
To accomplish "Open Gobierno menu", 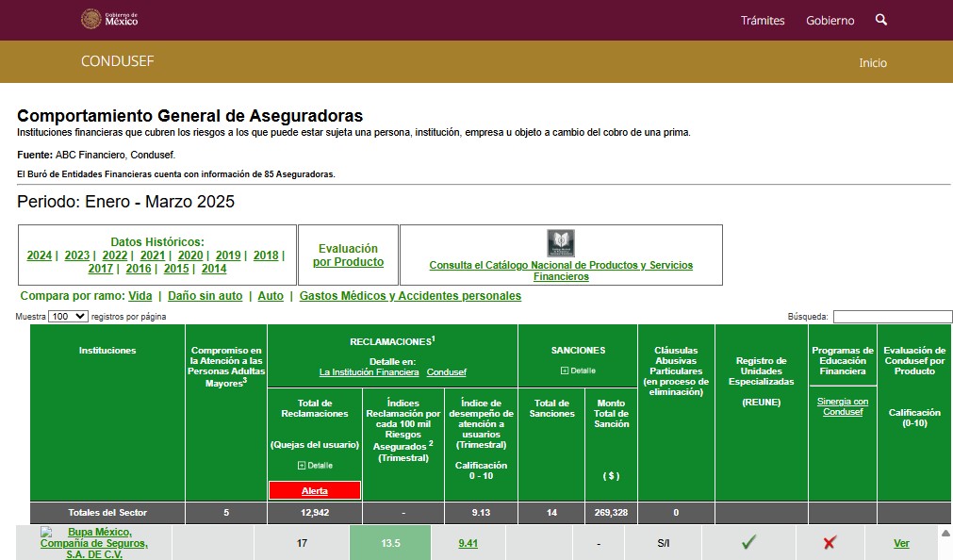I will point(830,20).
